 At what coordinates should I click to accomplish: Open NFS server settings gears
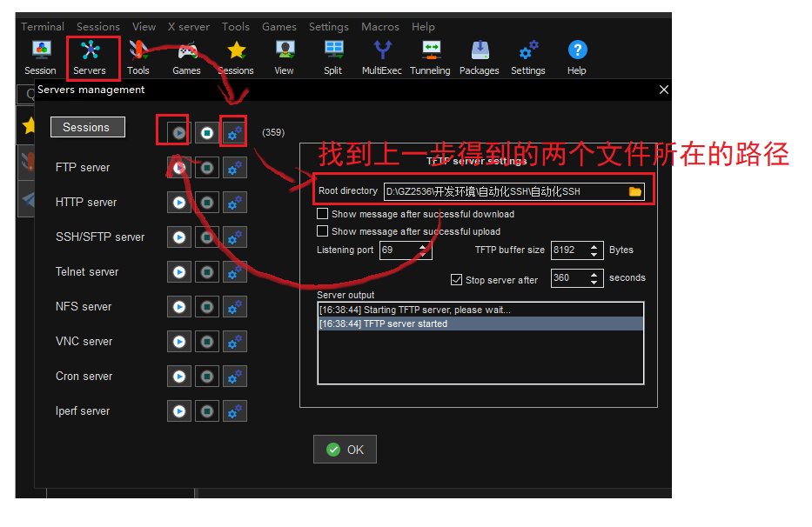click(235, 307)
